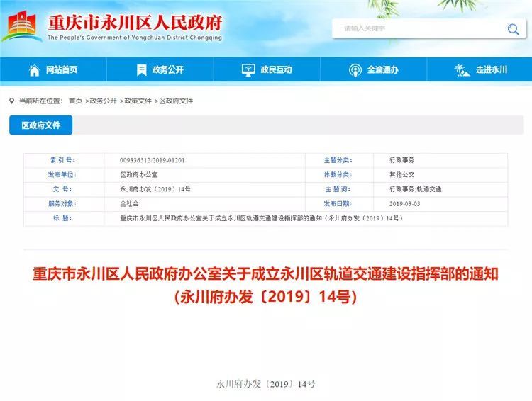Click the 体裁分类 label cell
Screen dimensions: 532x401
[x=339, y=175]
